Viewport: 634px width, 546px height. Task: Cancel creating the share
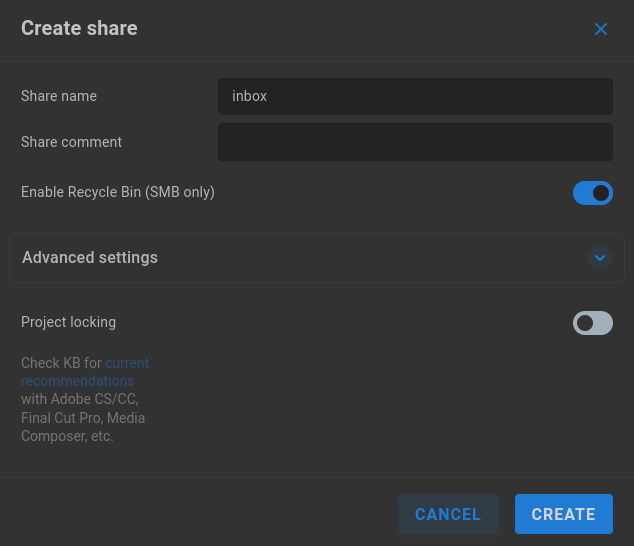pos(448,514)
